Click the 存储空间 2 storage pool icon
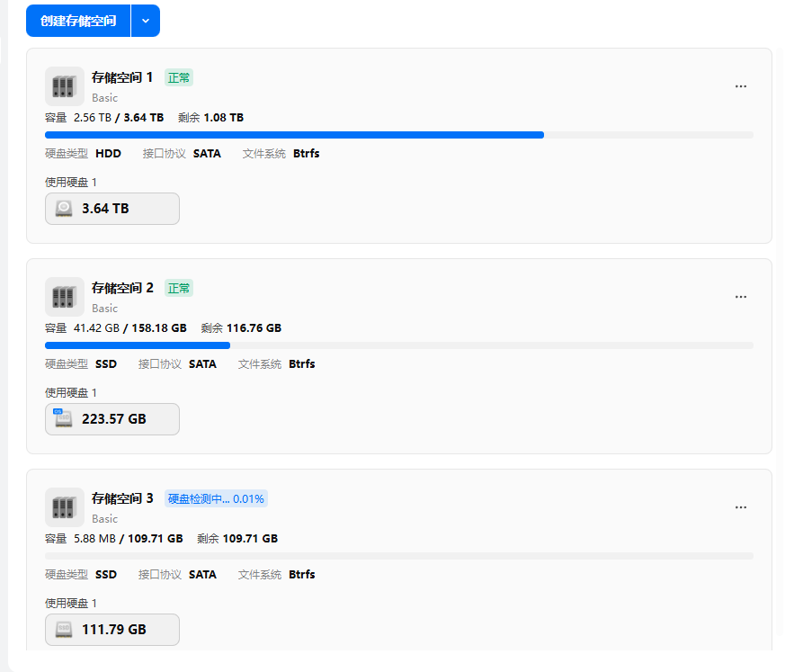Viewport: 785px width, 672px height. [x=64, y=297]
